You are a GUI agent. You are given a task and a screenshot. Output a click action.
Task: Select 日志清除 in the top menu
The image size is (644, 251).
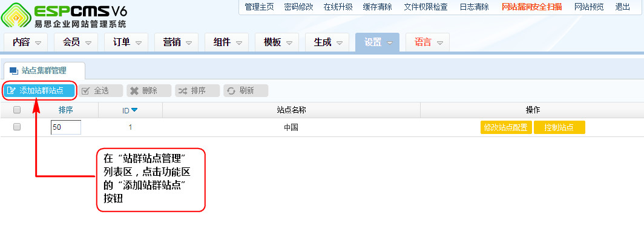point(475,7)
